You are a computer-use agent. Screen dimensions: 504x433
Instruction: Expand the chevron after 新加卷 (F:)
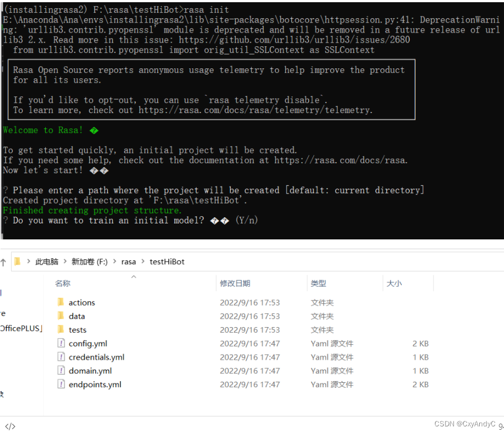pyautogui.click(x=114, y=261)
